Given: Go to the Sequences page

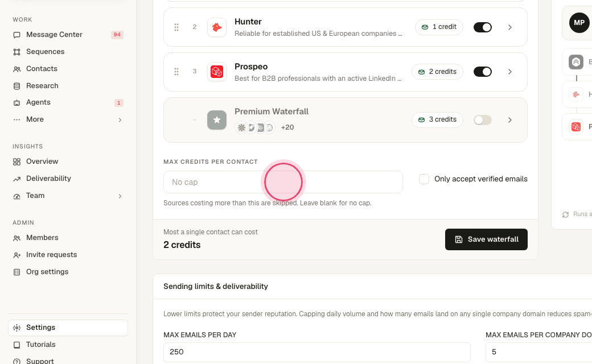Looking at the screenshot, I should click(68, 52).
